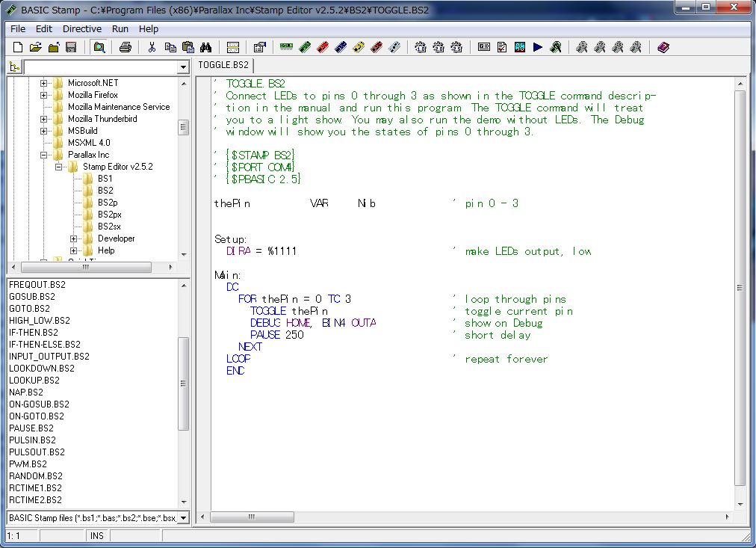This screenshot has width=756, height=548.
Task: Click the file list vertical scrollbar thumb
Action: (183, 384)
